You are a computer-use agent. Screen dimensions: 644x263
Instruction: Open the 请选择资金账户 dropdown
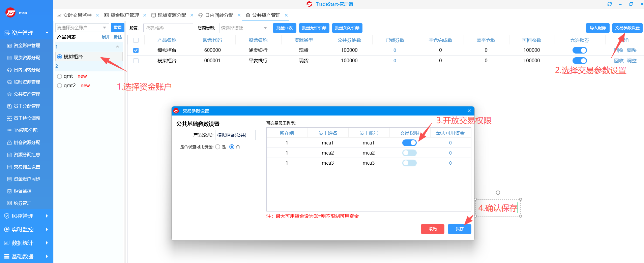(x=82, y=28)
